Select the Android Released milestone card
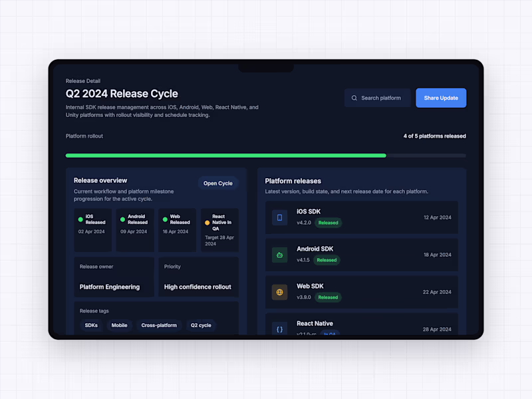The width and height of the screenshot is (532, 399). click(x=135, y=230)
